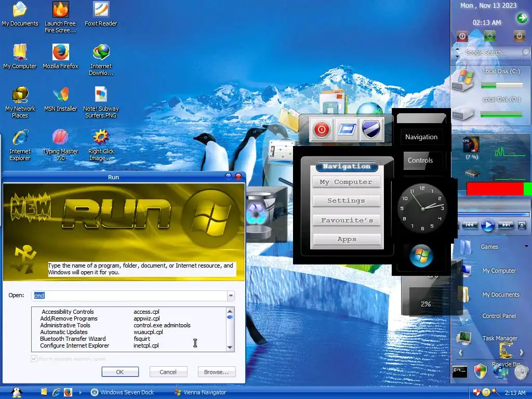Click the shield icon in Vienna Navigator

point(371,129)
